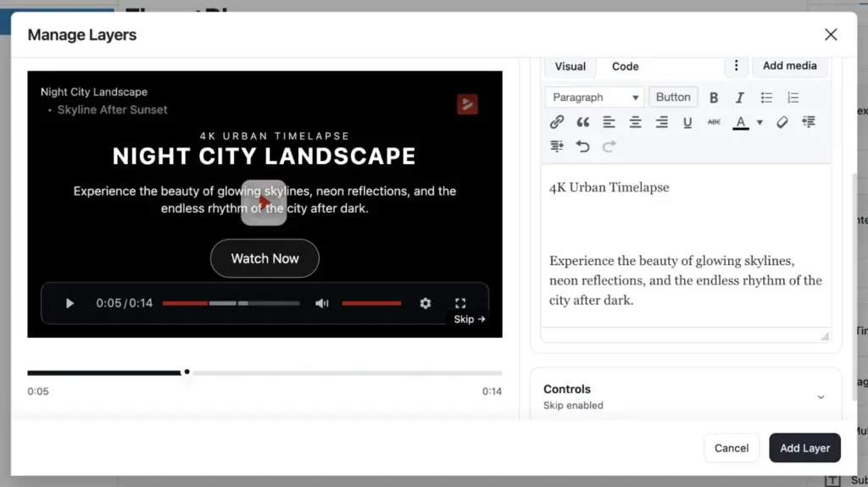Click the layer timeline handle below the video
The height and width of the screenshot is (487, 868).
(187, 372)
